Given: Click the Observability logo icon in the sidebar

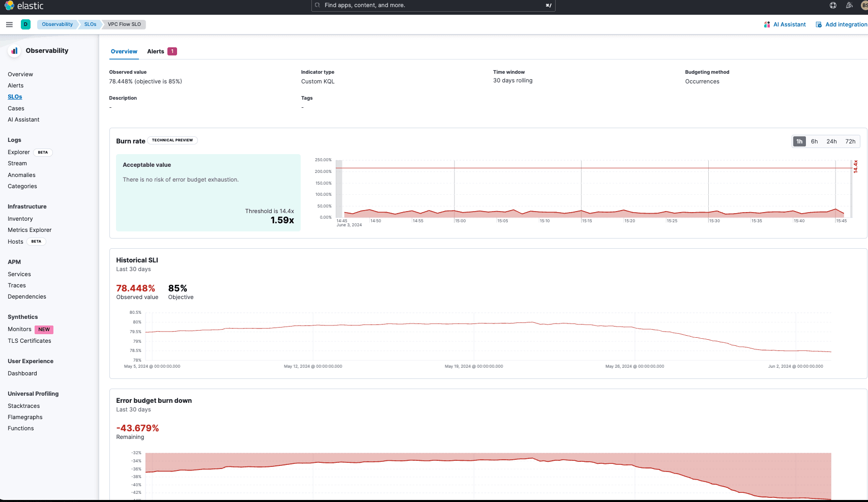Looking at the screenshot, I should pyautogui.click(x=14, y=50).
